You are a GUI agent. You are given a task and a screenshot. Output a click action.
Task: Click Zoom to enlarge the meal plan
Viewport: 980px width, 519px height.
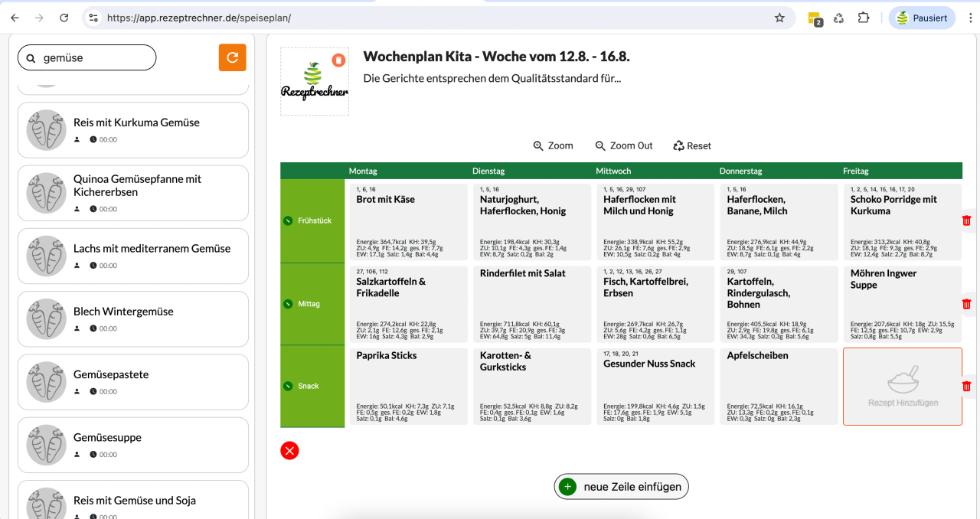tap(553, 145)
